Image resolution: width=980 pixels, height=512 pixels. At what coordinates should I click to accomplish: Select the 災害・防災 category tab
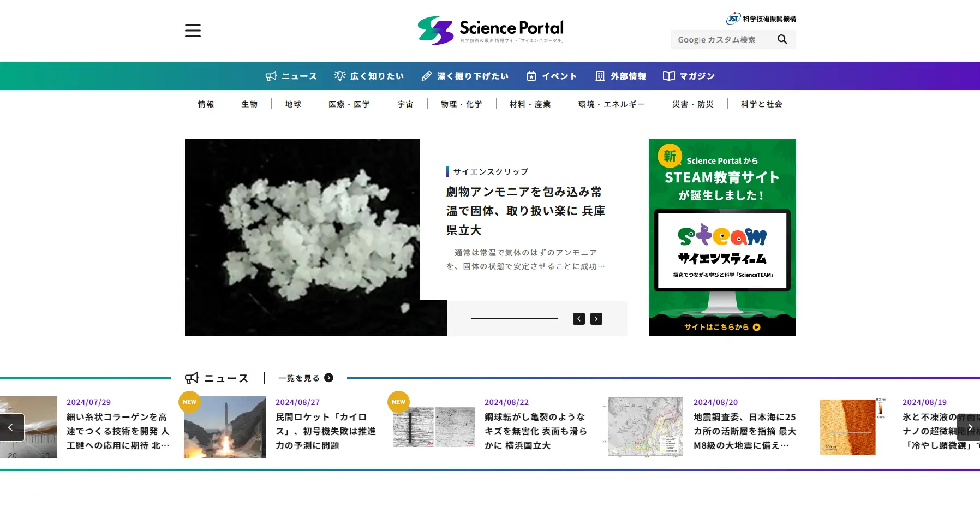point(693,104)
